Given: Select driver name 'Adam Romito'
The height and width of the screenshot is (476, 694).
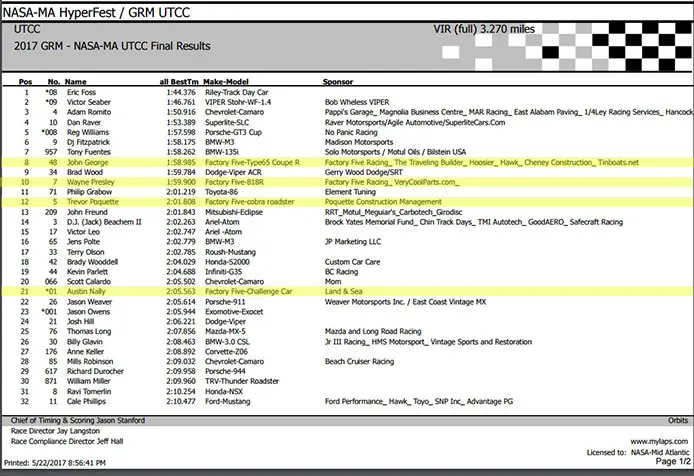Looking at the screenshot, I should pos(89,112).
